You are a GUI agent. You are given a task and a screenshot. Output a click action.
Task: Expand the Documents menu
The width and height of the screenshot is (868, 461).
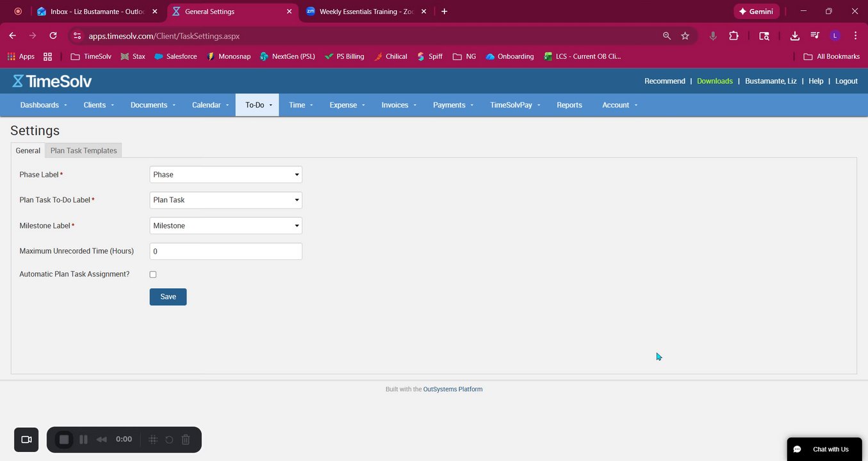tap(152, 105)
